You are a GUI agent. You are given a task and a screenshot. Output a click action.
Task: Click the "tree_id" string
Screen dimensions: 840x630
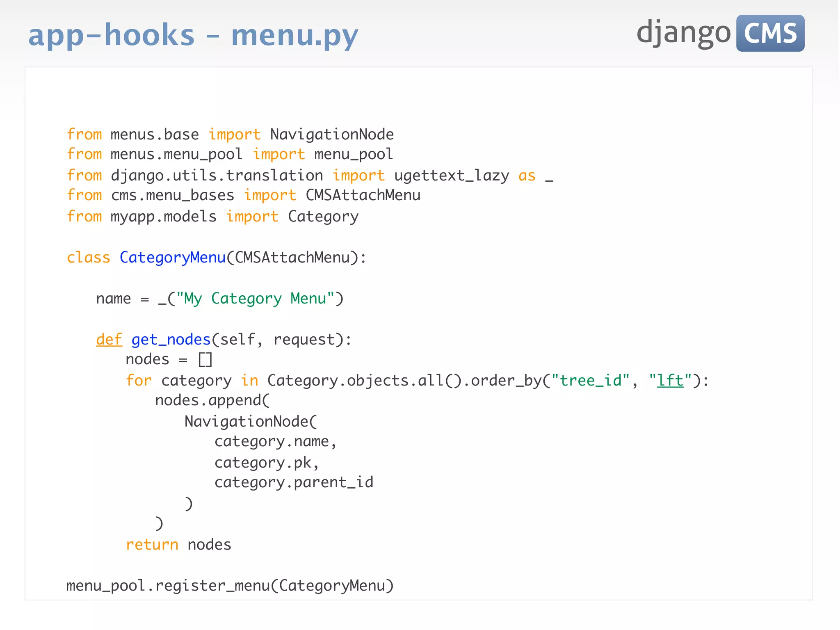coord(590,381)
